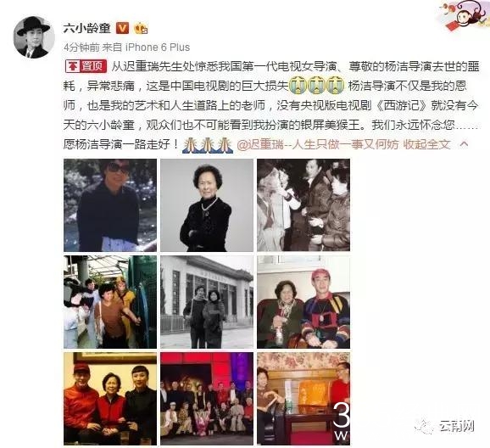Open the sunglasses woman photo thumbnail
The height and width of the screenshot is (448, 490).
[x=110, y=205]
